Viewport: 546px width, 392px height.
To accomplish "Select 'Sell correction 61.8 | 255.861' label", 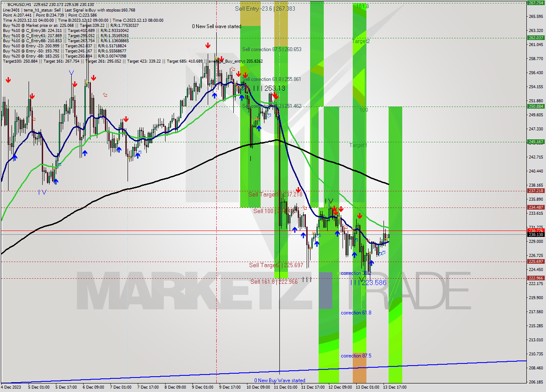I will click(x=272, y=79).
